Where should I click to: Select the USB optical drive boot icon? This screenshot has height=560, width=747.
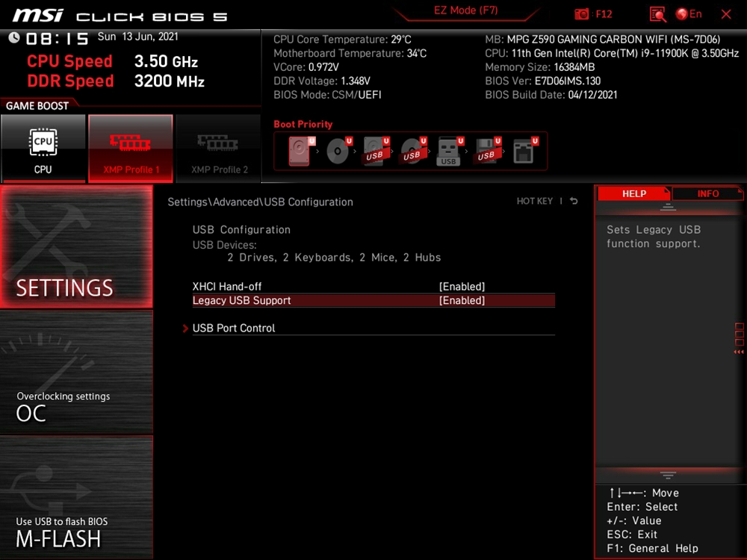tap(413, 151)
